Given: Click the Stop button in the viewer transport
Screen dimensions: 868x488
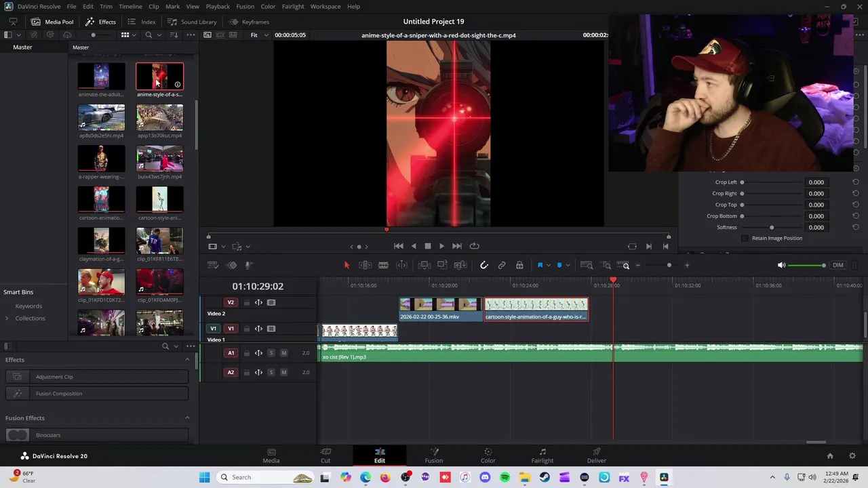Looking at the screenshot, I should click(x=428, y=246).
